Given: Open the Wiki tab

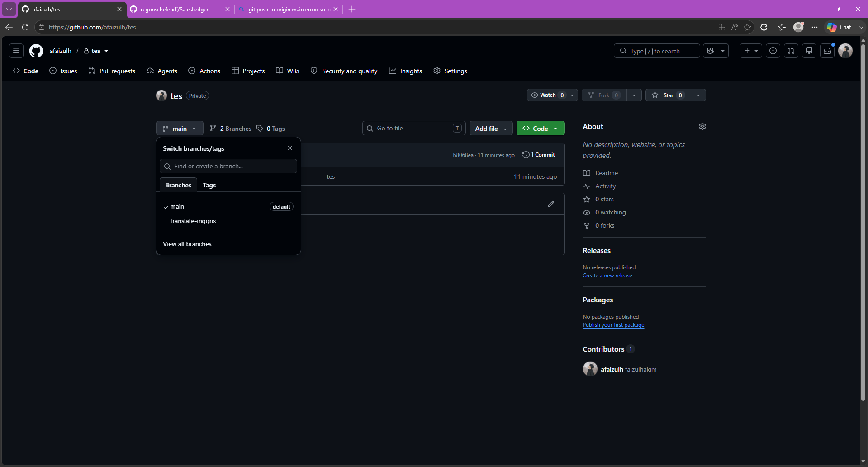Looking at the screenshot, I should click(x=288, y=71).
